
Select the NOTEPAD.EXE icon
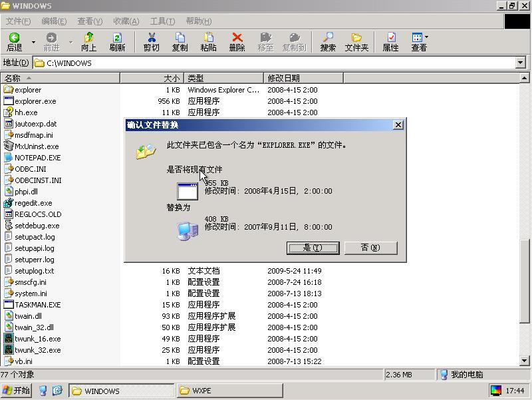pyautogui.click(x=9, y=158)
